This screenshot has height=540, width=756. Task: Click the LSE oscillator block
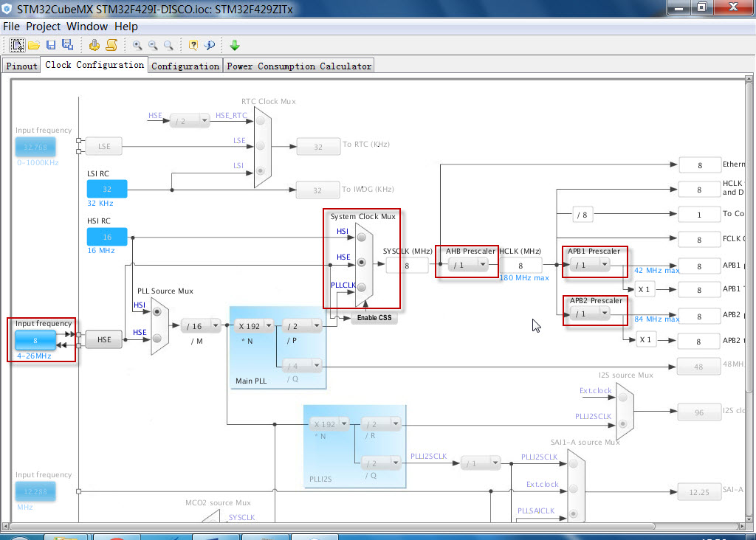click(103, 147)
